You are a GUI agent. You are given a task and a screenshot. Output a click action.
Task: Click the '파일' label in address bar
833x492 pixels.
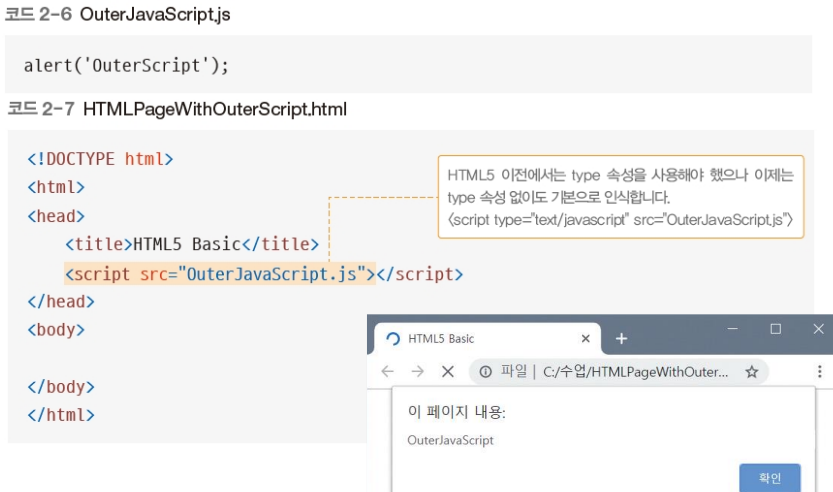(514, 371)
